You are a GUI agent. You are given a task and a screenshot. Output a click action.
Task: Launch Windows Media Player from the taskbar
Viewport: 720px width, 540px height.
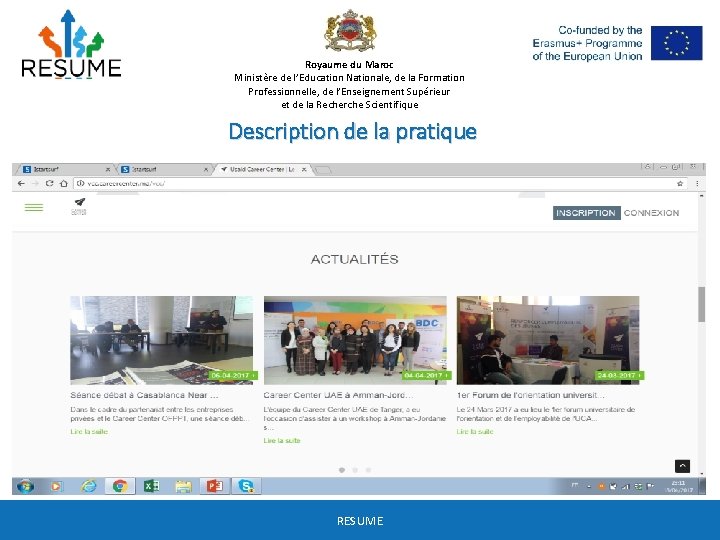coord(56,486)
